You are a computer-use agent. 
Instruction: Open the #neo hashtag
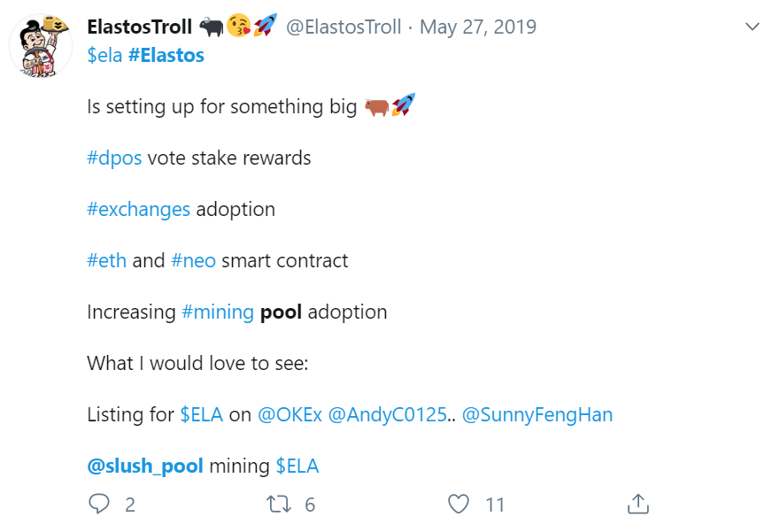pos(193,261)
